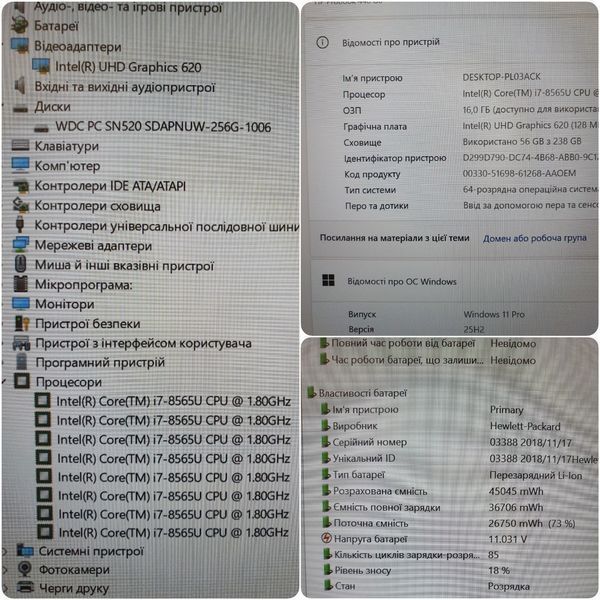
Task: Click the battery voltage icon next to Напруга батареї
Action: click(x=326, y=538)
